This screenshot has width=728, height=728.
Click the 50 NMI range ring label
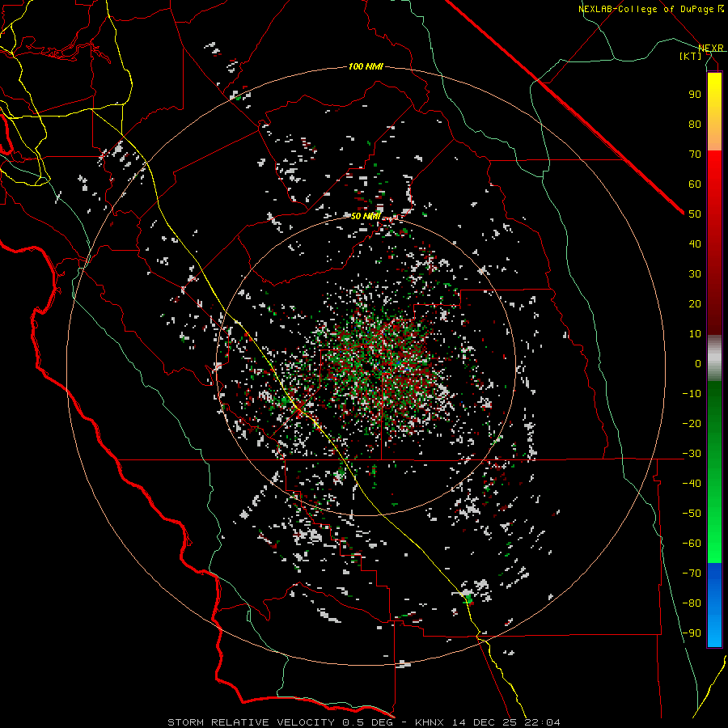pos(366,216)
